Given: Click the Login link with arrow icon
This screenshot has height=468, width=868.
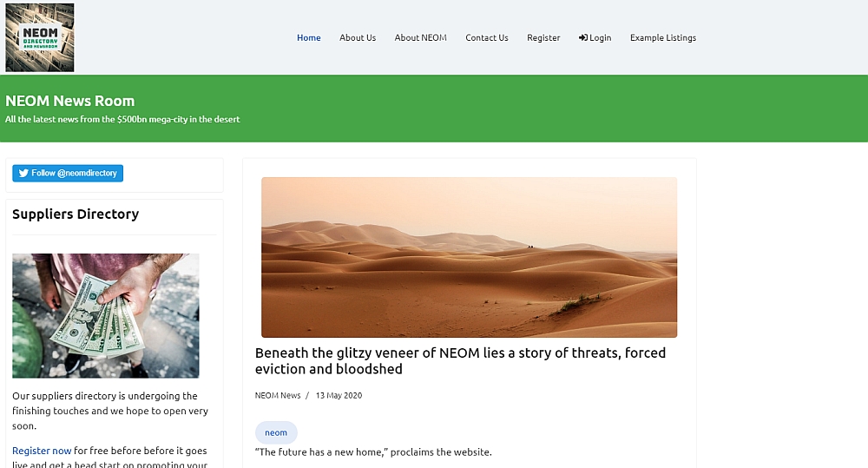Looking at the screenshot, I should point(595,37).
